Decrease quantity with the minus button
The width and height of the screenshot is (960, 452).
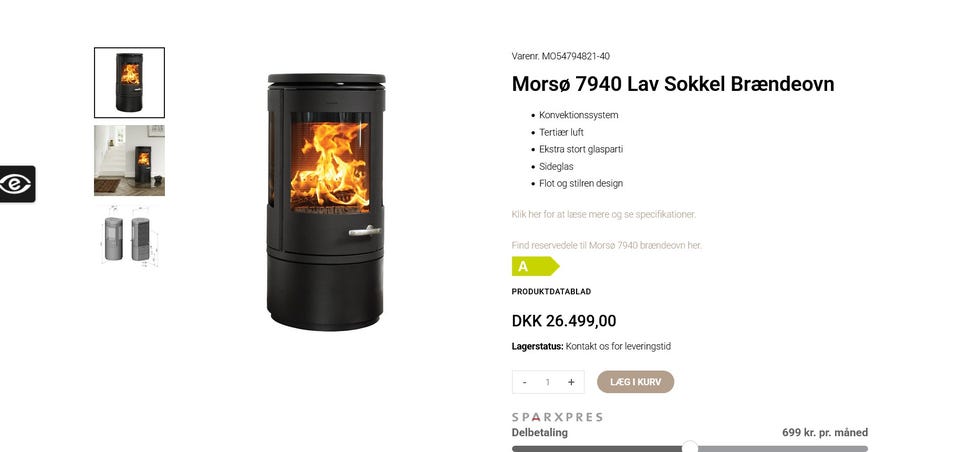525,382
